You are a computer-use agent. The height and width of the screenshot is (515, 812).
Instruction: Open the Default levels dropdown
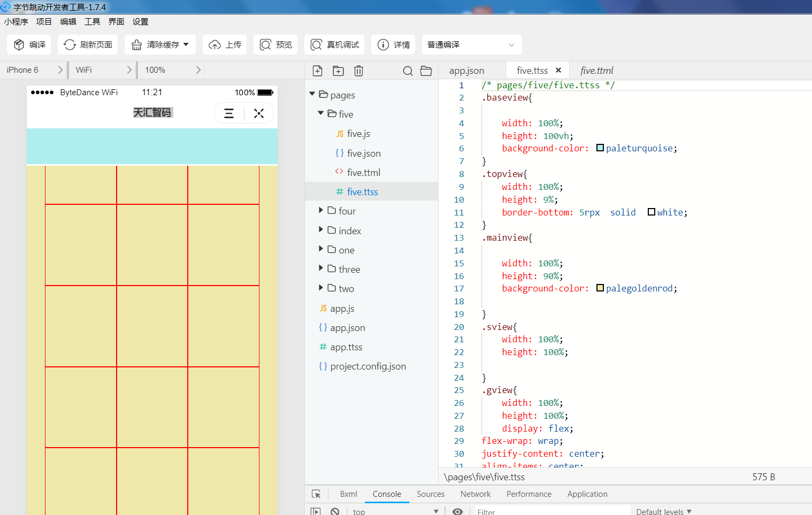[664, 512]
